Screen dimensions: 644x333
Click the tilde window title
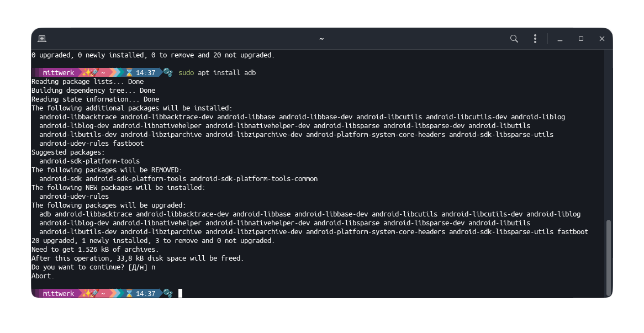(x=321, y=39)
